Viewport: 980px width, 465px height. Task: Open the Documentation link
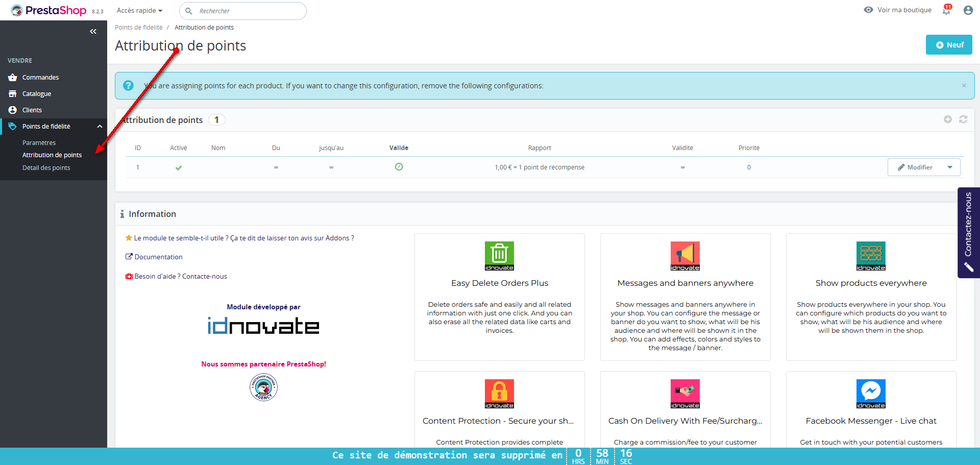(158, 257)
